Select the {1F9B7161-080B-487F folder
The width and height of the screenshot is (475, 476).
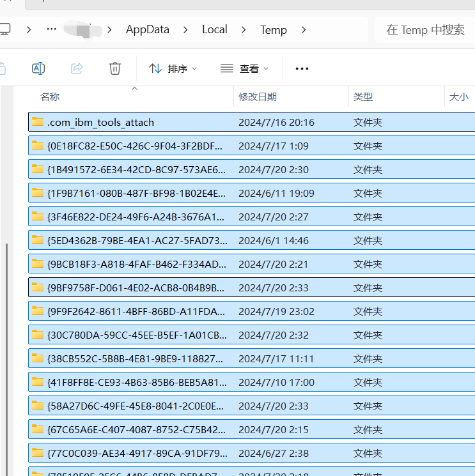(x=251, y=193)
